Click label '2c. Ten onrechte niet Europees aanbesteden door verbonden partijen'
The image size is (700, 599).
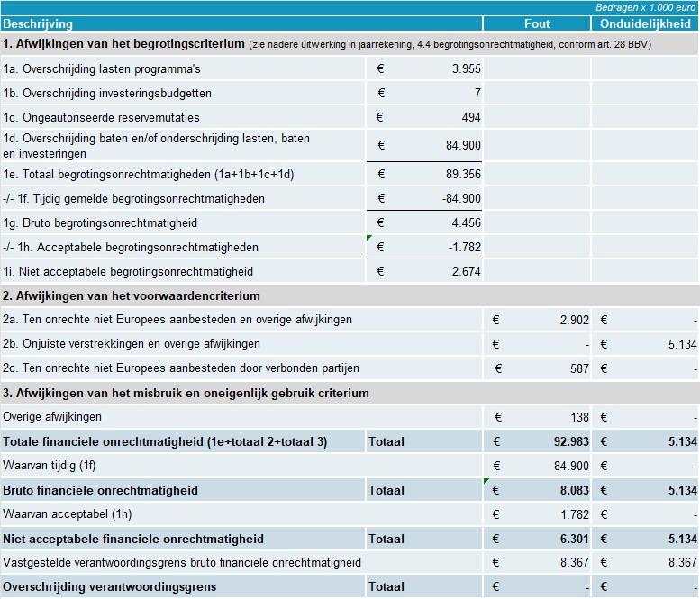pyautogui.click(x=181, y=368)
